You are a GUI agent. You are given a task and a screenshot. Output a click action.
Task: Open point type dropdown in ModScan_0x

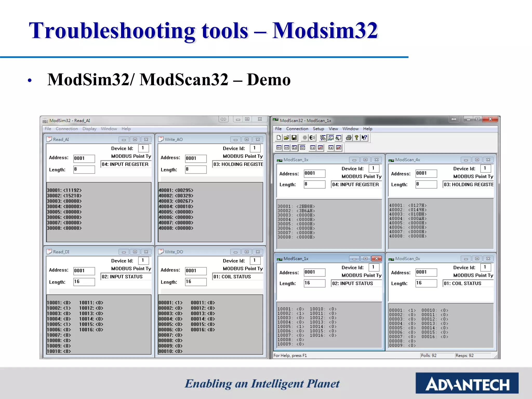(468, 283)
